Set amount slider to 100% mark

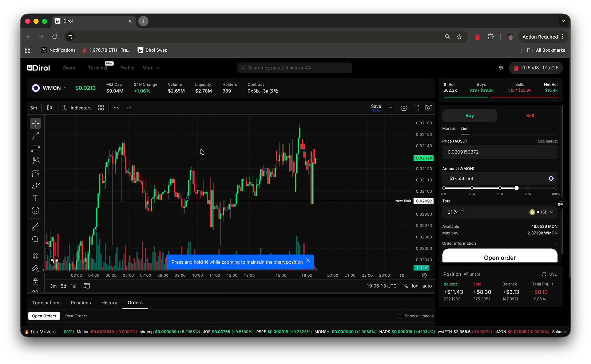click(x=556, y=188)
